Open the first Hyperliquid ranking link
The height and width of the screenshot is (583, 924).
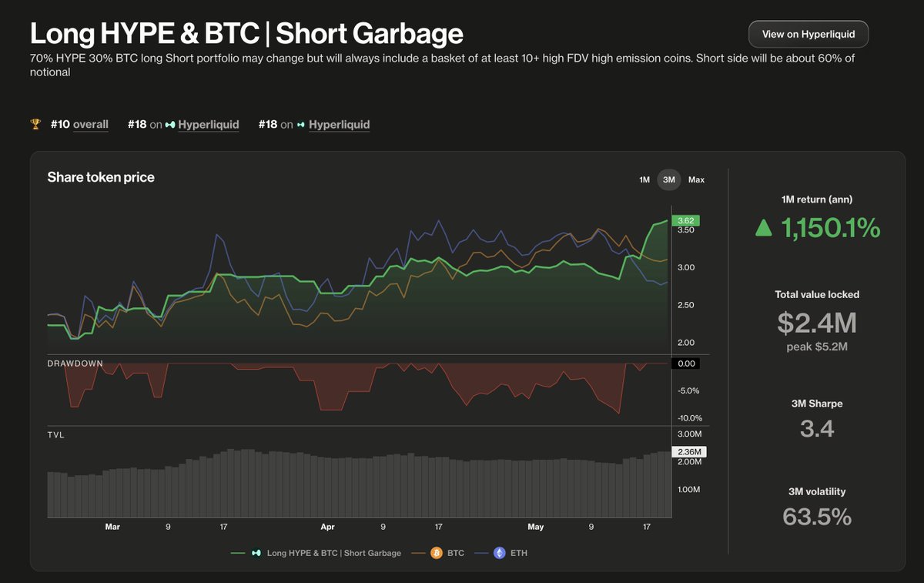(208, 124)
